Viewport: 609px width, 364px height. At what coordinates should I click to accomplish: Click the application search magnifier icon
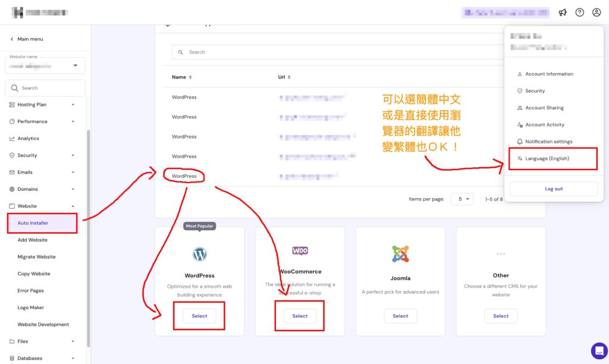tap(181, 52)
